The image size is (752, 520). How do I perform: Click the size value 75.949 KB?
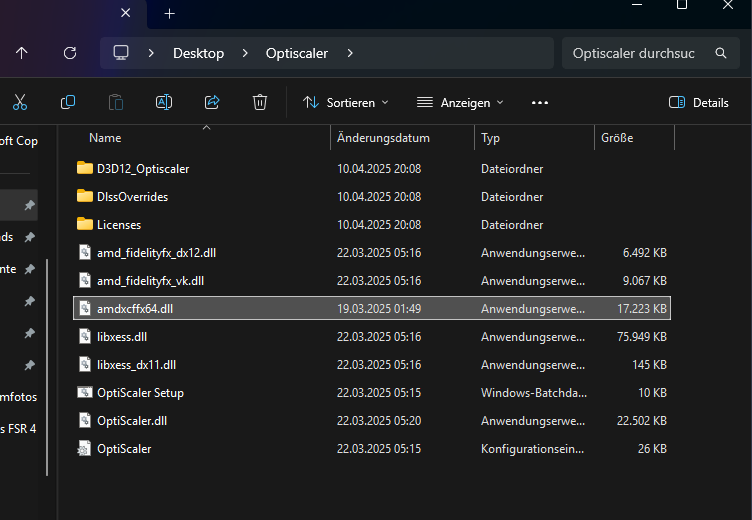pos(642,337)
